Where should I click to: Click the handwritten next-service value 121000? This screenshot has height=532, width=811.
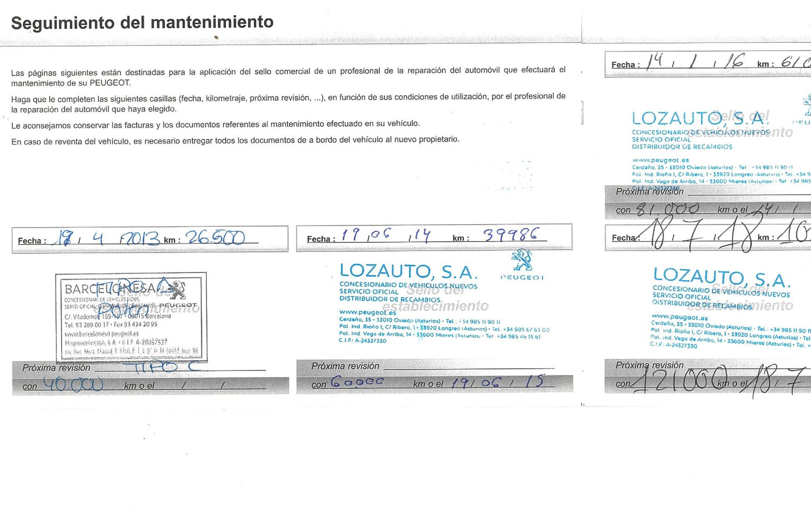point(679,380)
